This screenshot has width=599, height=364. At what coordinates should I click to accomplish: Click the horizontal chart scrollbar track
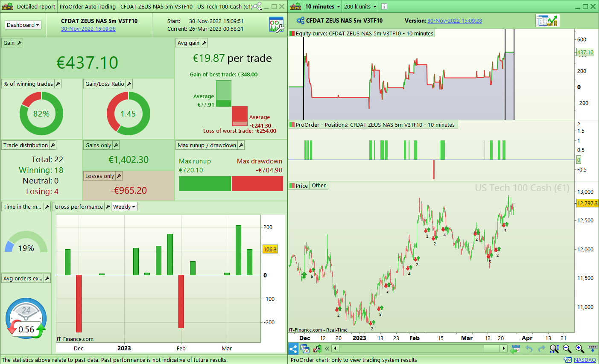point(420,349)
